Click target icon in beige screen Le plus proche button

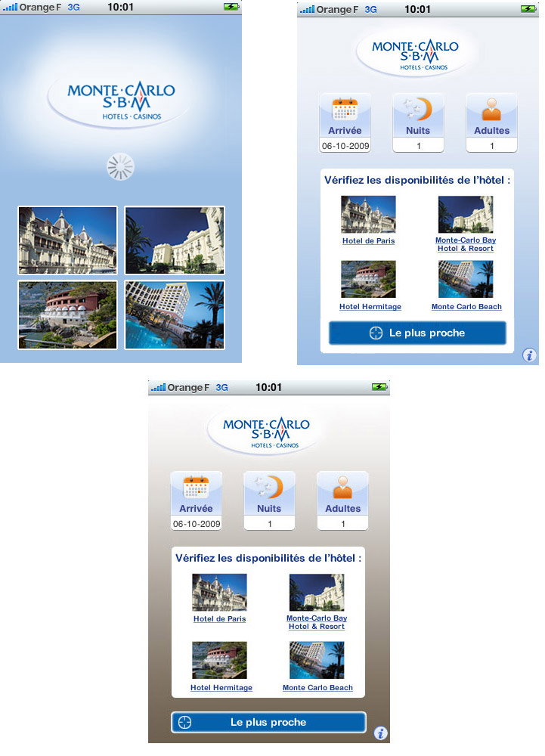click(x=185, y=722)
